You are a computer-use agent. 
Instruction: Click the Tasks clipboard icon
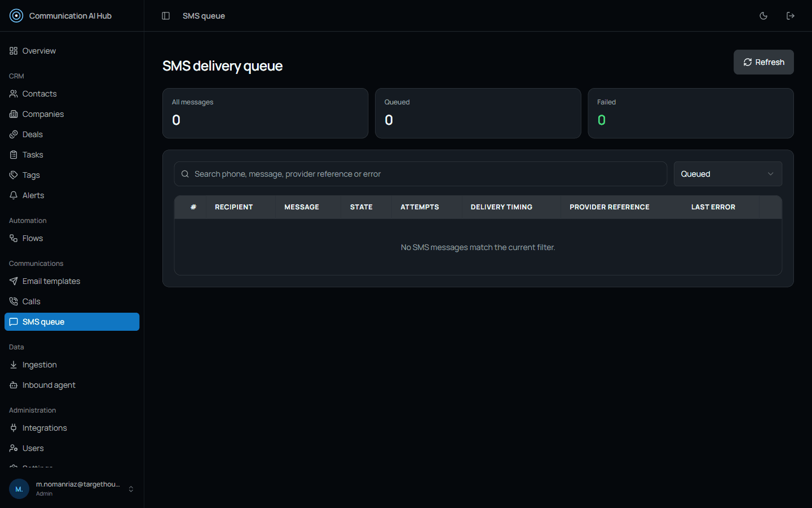tap(14, 155)
